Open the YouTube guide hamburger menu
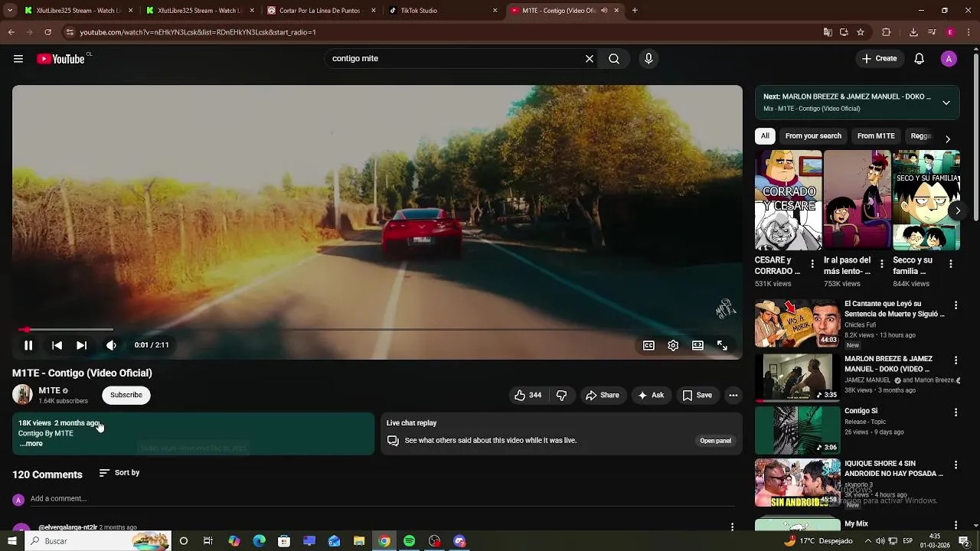Viewport: 980px width, 551px height. [x=18, y=59]
